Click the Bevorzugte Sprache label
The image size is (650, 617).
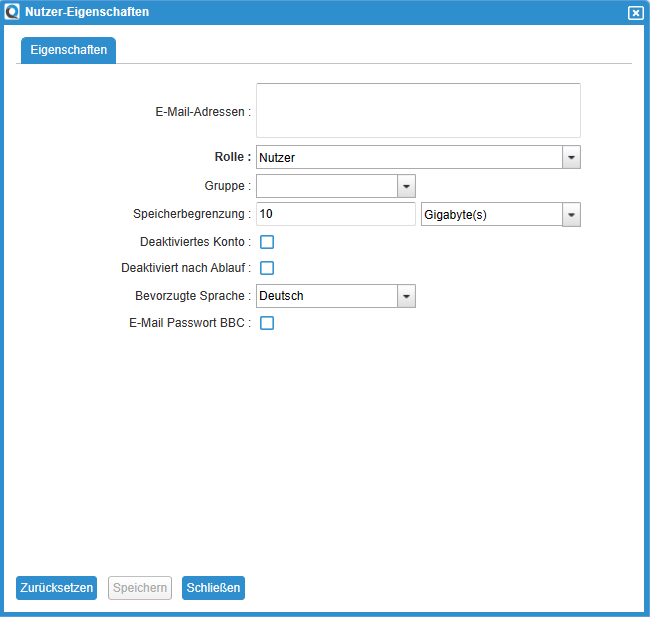193,296
